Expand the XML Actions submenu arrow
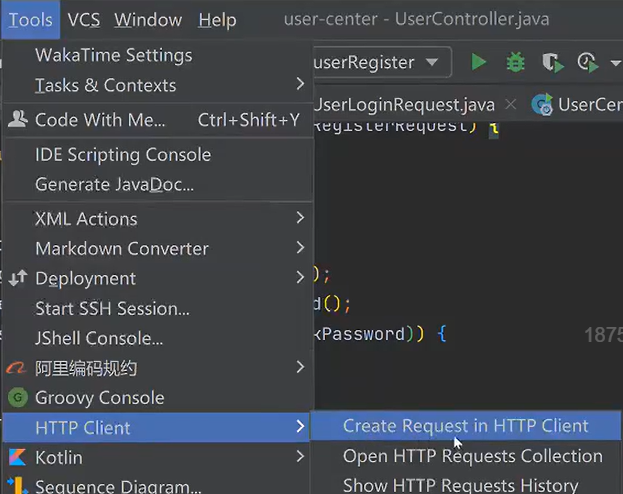Screen dimensions: 623x494 click(x=300, y=218)
